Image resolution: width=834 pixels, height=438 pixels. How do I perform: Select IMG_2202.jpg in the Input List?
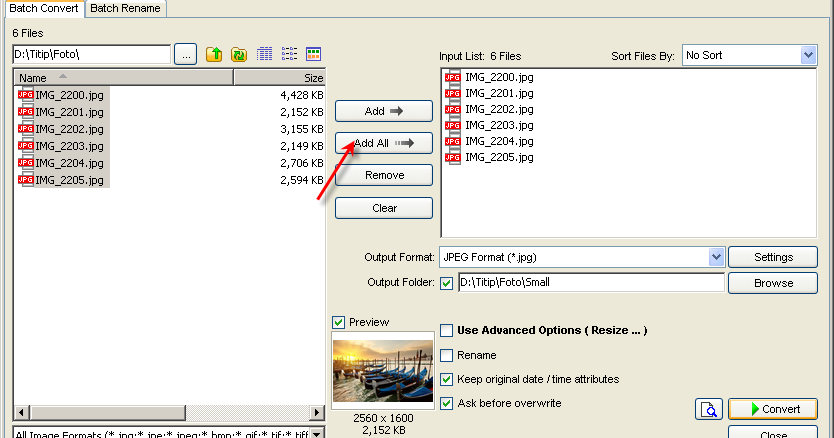pyautogui.click(x=499, y=110)
